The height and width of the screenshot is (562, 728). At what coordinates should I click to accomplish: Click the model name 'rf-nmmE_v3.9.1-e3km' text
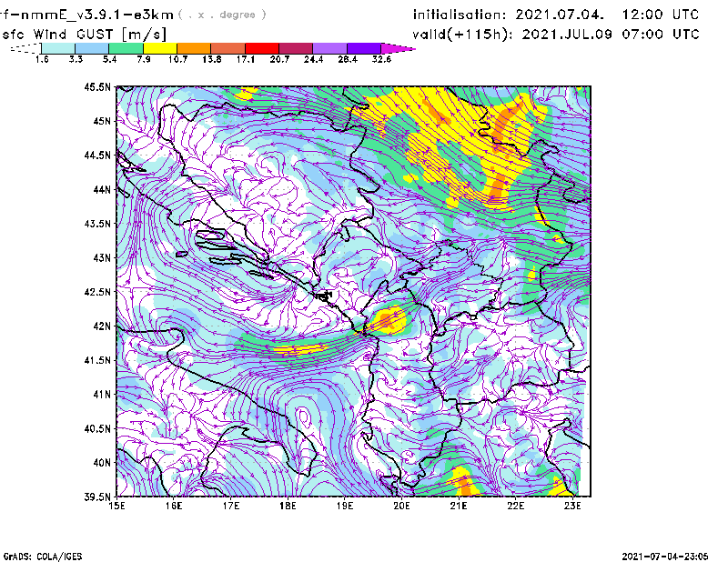[86, 15]
